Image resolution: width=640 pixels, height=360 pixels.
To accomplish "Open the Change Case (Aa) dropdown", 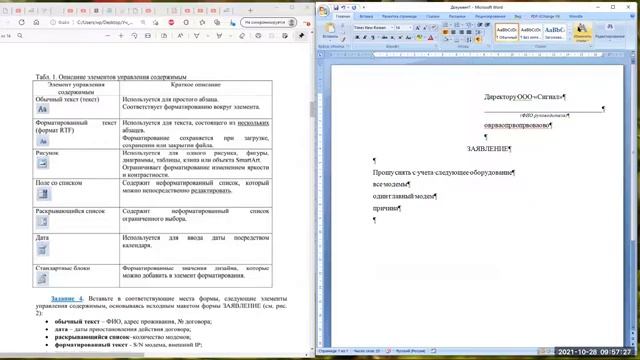I will coord(409,38).
